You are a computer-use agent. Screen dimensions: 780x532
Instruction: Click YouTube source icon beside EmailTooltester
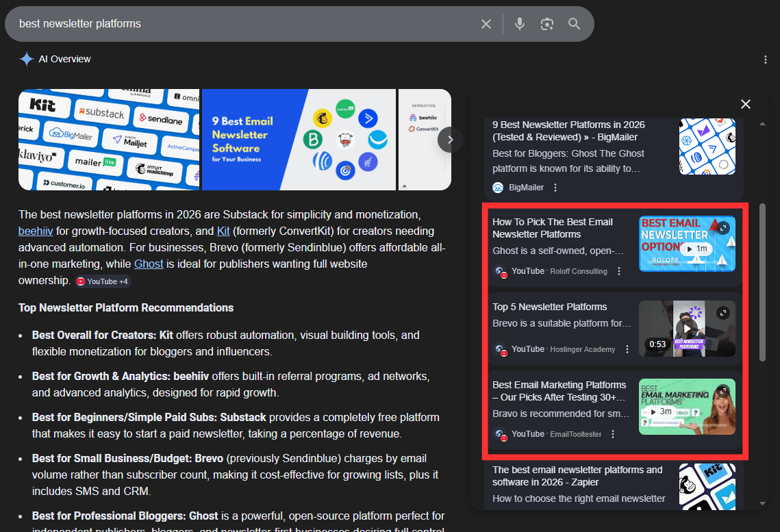click(x=500, y=435)
